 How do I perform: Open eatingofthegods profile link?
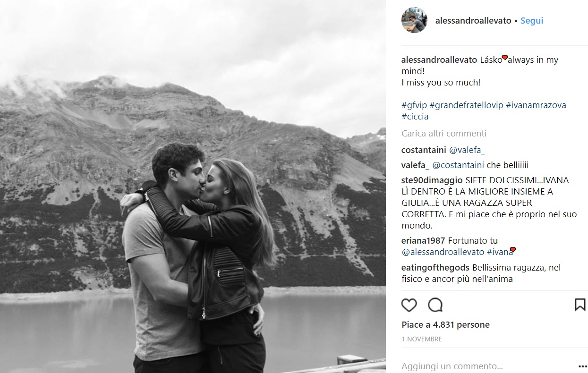coord(435,268)
